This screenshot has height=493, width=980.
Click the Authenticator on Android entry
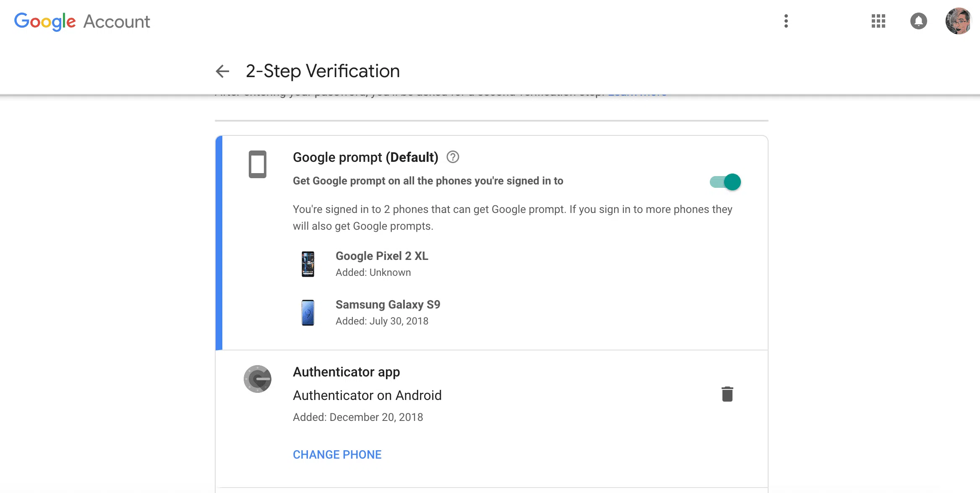coord(367,395)
